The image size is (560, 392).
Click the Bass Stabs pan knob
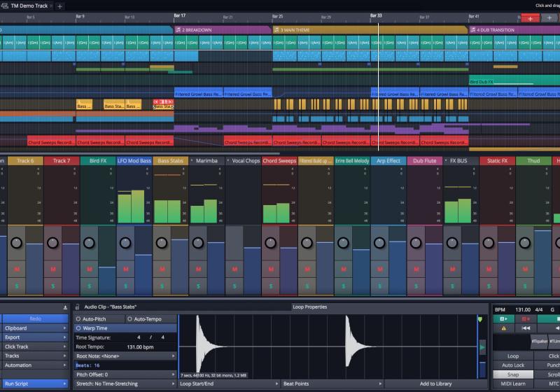(x=162, y=243)
